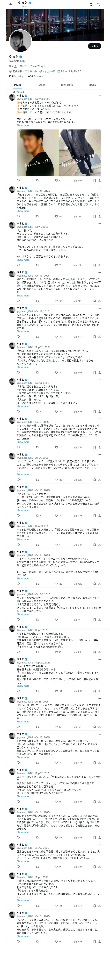Like the pinned Nov 14 post
This screenshot has height=980, width=110.
58,180
